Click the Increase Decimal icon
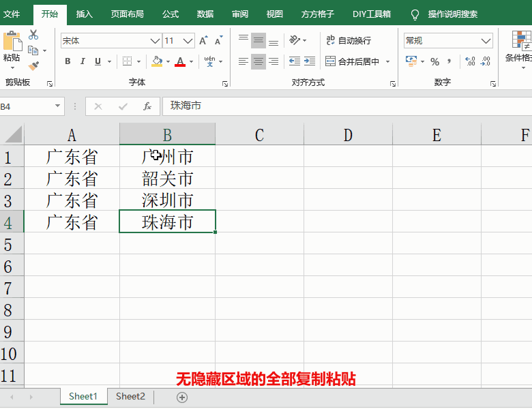Viewport: 532px width, 409px height. coord(470,61)
